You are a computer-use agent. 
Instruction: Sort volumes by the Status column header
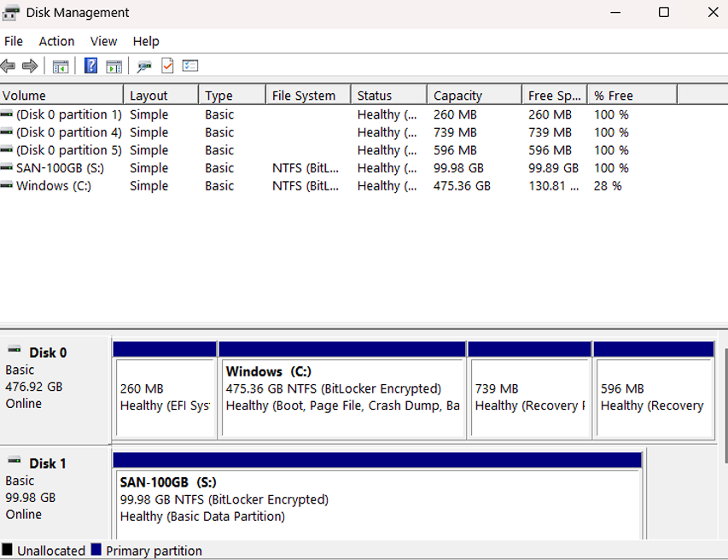376,94
